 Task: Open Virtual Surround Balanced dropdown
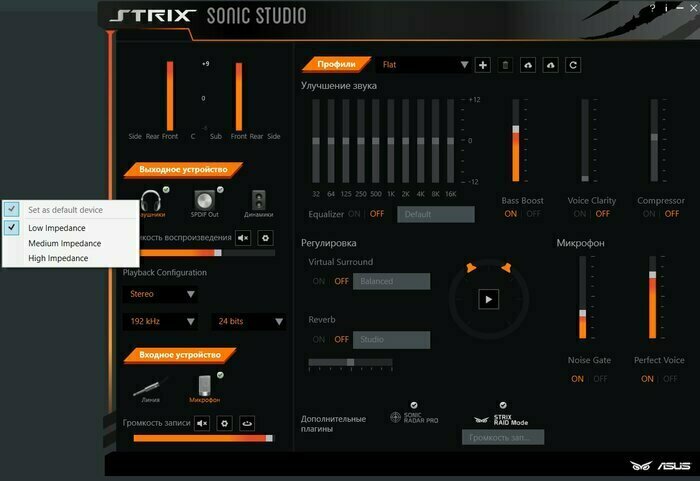coord(392,281)
